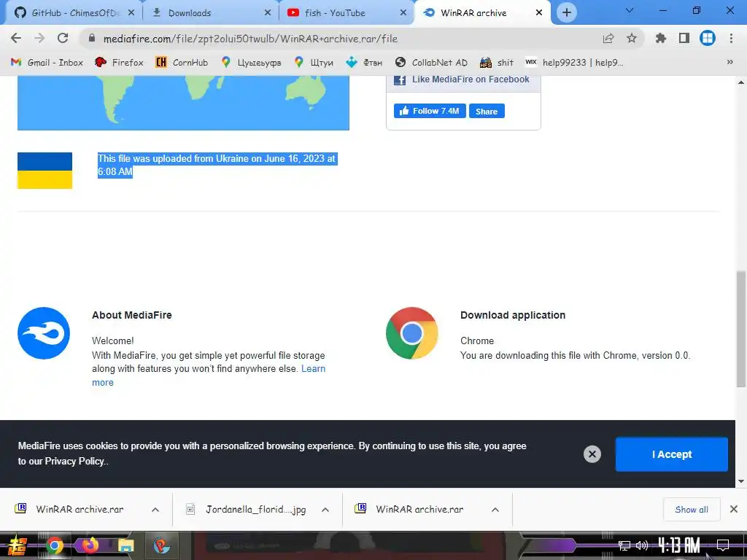Open the Щтуи maps bookmark

click(314, 63)
